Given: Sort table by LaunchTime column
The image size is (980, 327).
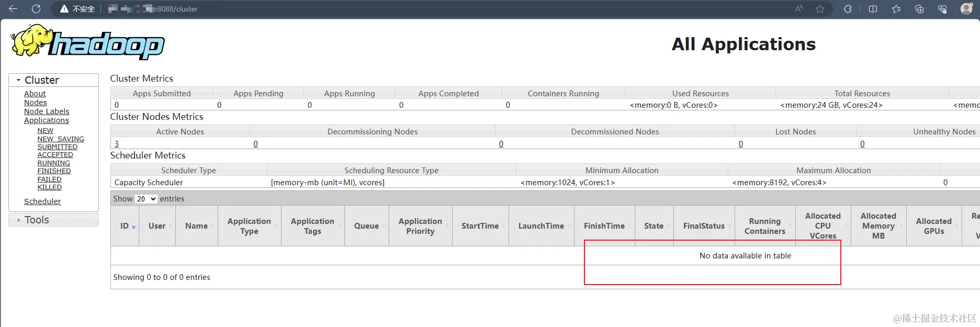Looking at the screenshot, I should point(542,226).
